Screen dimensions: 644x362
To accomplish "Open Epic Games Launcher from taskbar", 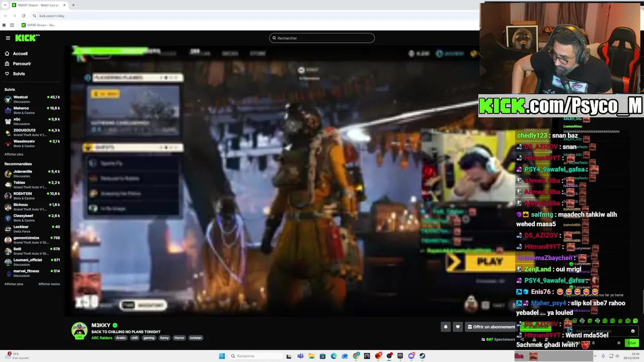I will [400, 356].
